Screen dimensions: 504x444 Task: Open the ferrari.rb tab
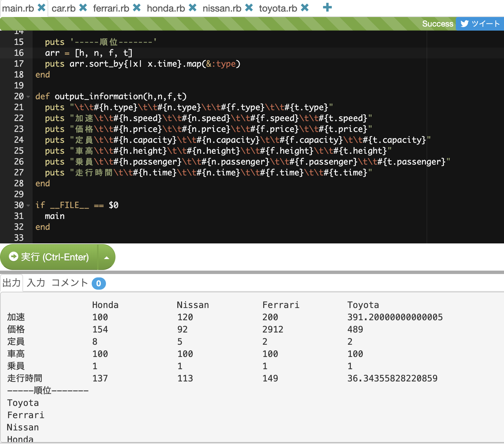coord(111,8)
